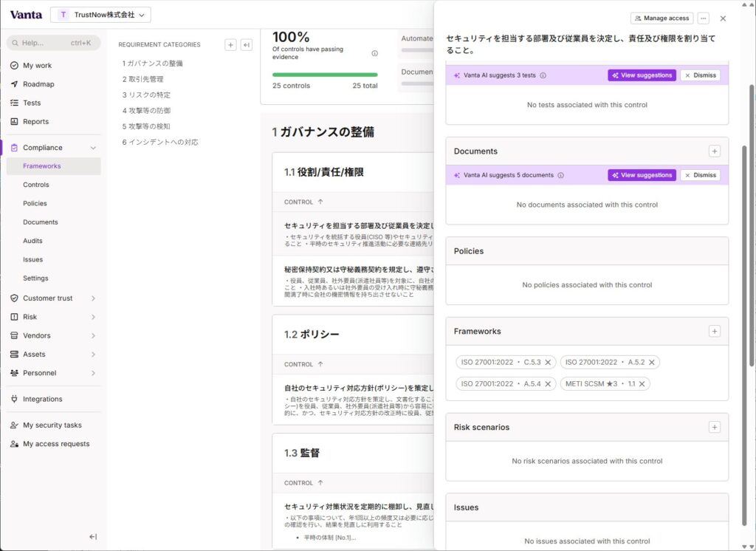Screen dimensions: 756x551
Task: Click the plus icon in Documents section
Action: click(714, 151)
